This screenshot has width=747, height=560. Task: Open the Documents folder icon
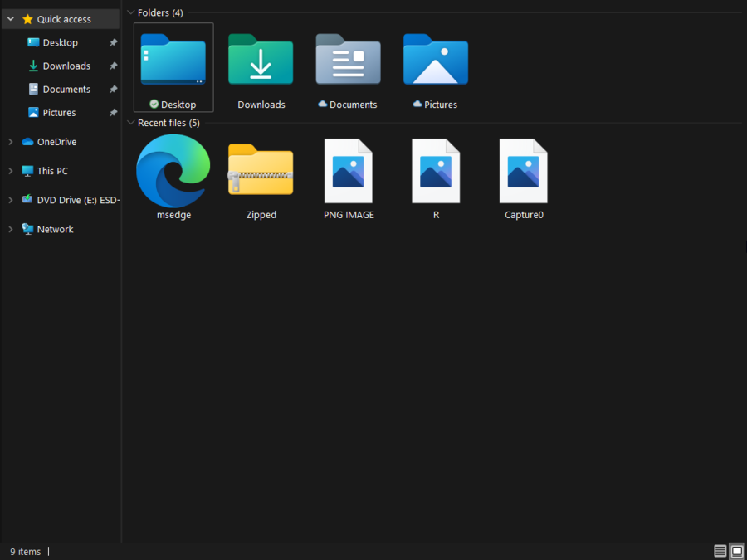[348, 61]
